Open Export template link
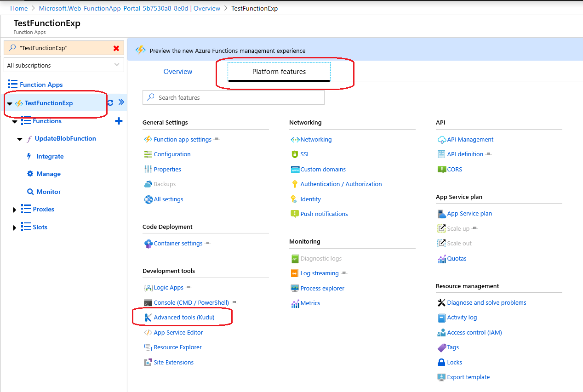This screenshot has width=583, height=392. 469,377
